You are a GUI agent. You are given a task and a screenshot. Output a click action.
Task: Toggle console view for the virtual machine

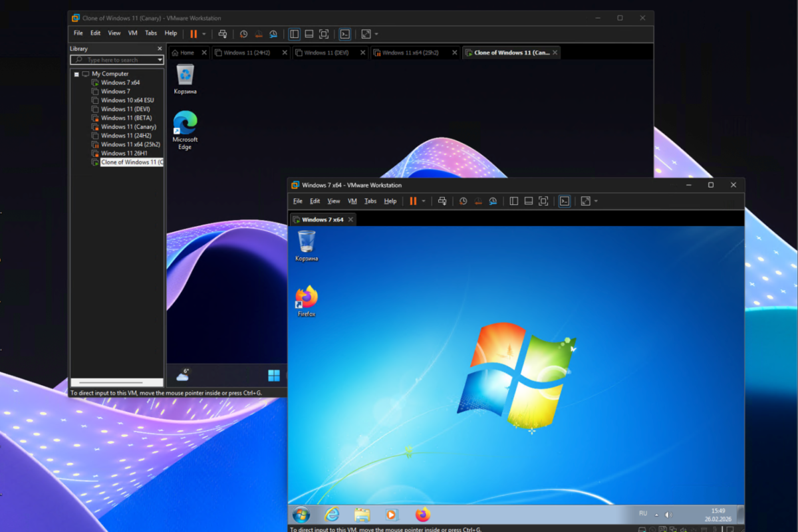[x=564, y=200]
